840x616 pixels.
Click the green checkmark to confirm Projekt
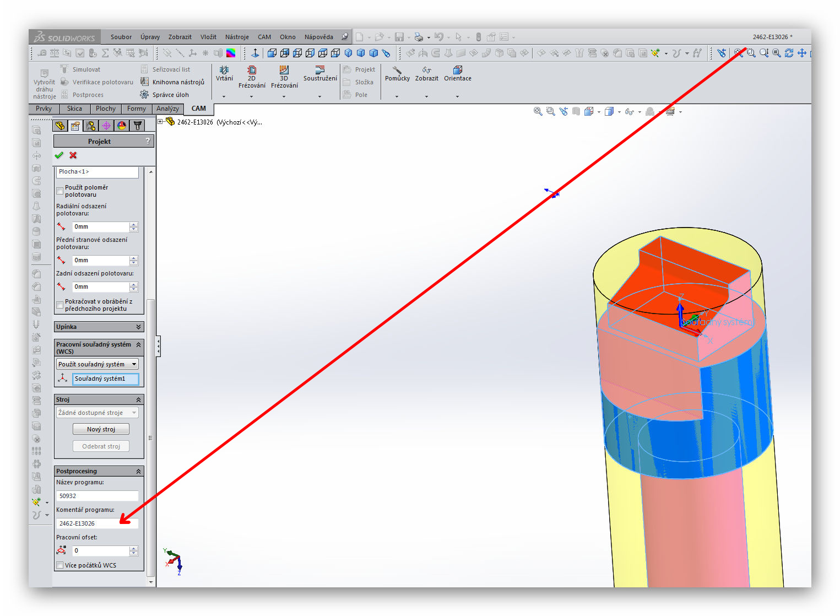pos(59,155)
